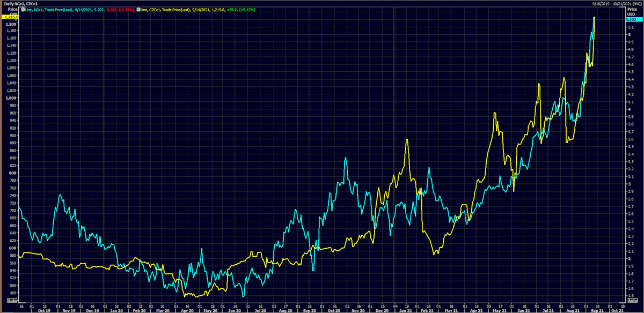This screenshot has width=644, height=313.
Task: Click the 'Jun 21' month label on time axis
Action: [524, 310]
